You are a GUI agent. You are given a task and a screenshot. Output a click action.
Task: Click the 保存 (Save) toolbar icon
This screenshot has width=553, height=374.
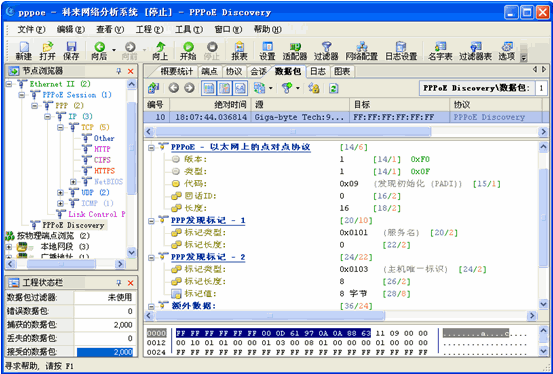click(71, 51)
